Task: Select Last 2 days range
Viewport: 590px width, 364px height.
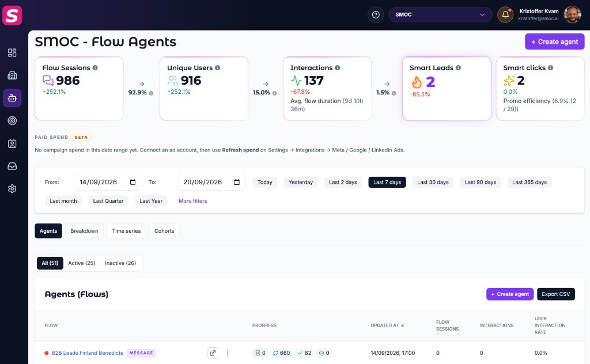Action: click(343, 182)
